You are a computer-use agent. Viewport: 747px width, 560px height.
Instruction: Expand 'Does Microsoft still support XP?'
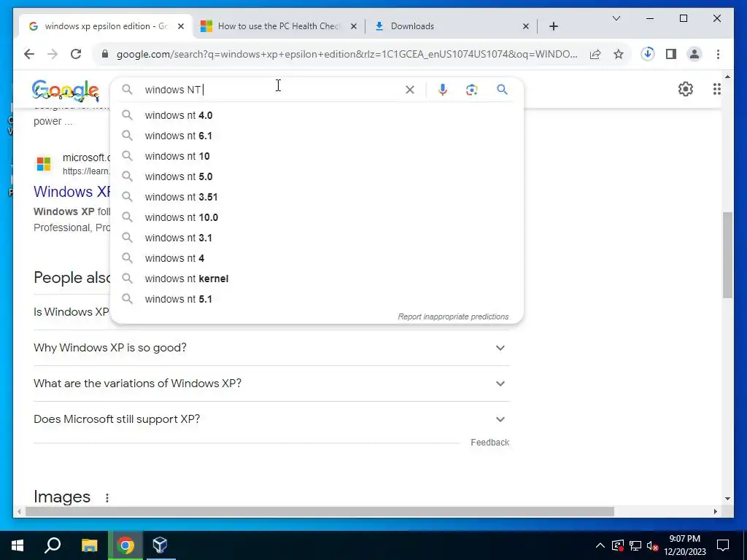(x=271, y=419)
